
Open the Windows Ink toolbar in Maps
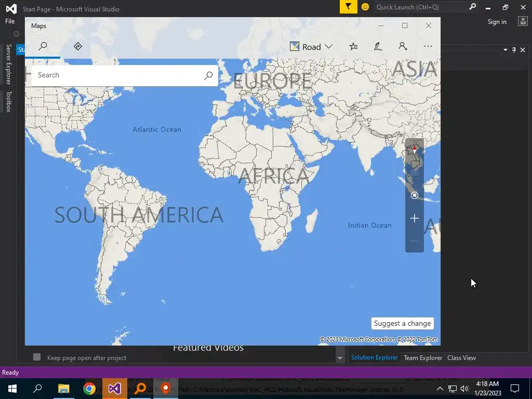378,46
